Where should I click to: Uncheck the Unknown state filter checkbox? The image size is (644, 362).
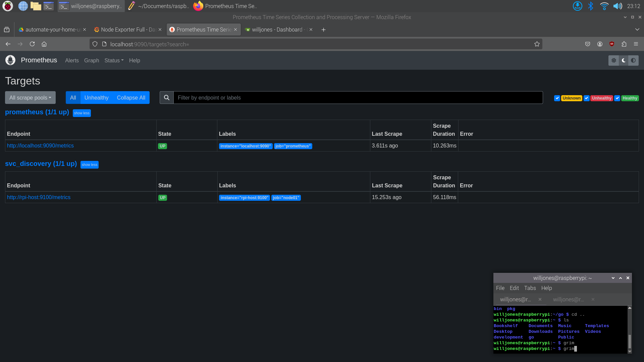point(557,98)
